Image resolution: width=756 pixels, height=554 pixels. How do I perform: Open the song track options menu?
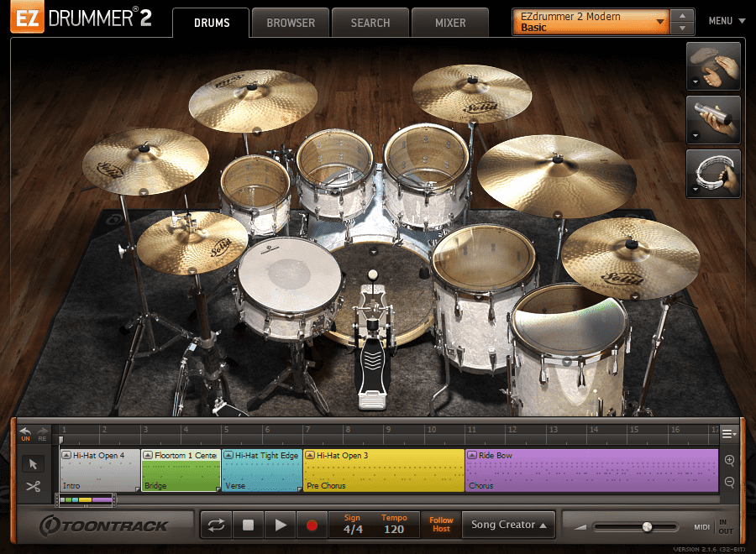(729, 434)
